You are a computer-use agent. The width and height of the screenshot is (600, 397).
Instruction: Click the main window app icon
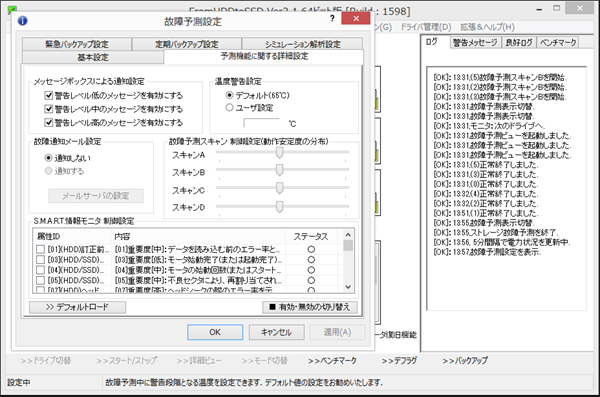(x=12, y=9)
